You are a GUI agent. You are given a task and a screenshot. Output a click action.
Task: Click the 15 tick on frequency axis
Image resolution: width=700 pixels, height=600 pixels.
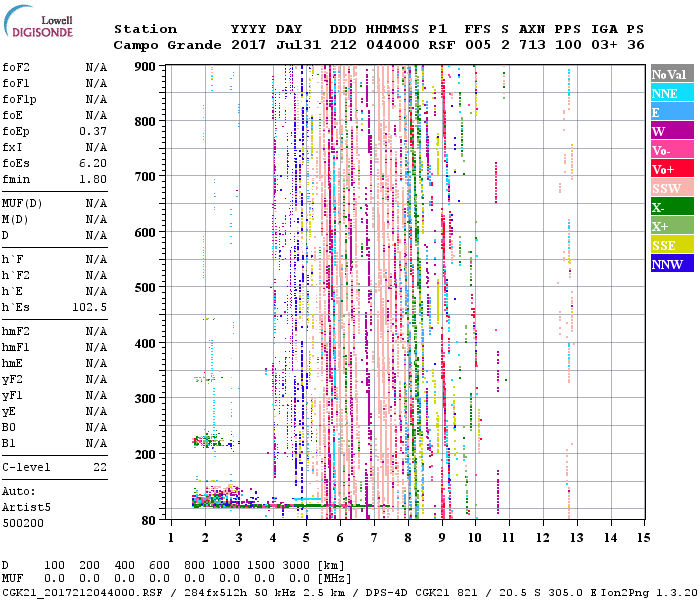(x=643, y=537)
